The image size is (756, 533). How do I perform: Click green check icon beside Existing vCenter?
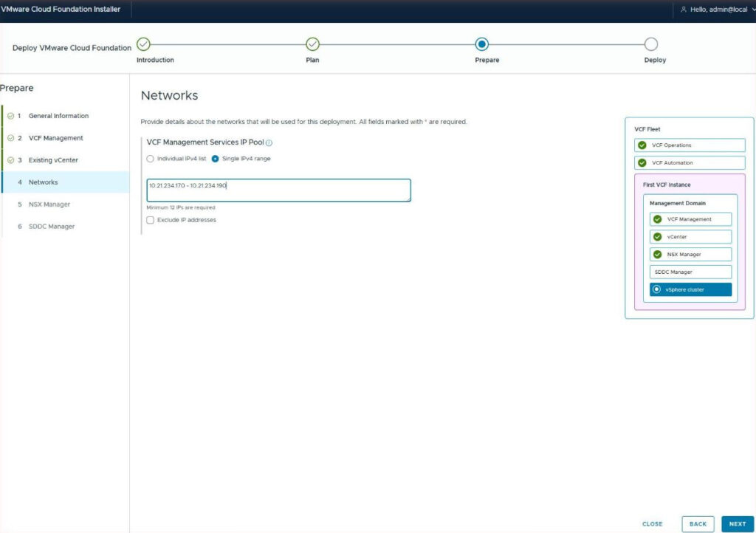tap(10, 160)
